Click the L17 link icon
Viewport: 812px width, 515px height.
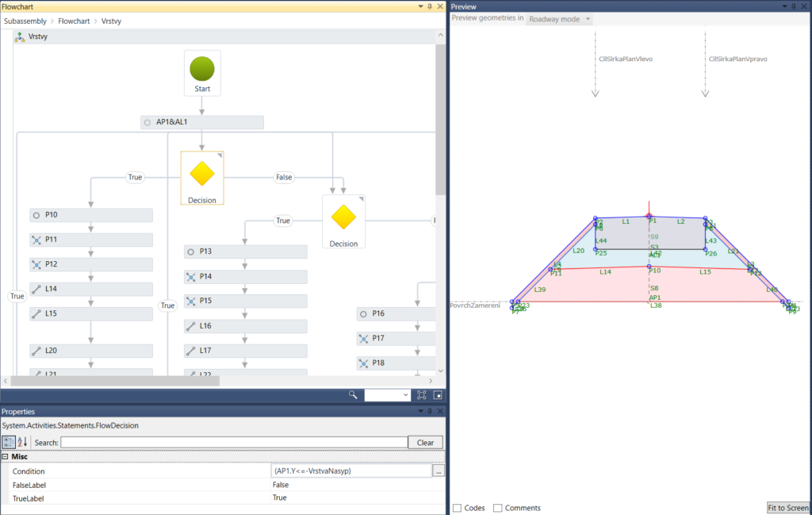click(x=190, y=351)
